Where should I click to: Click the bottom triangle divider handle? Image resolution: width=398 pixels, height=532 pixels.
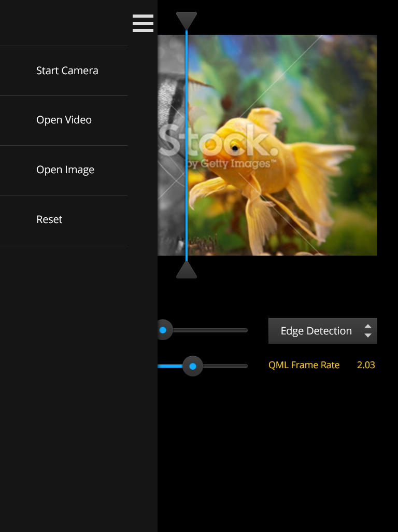pyautogui.click(x=187, y=271)
